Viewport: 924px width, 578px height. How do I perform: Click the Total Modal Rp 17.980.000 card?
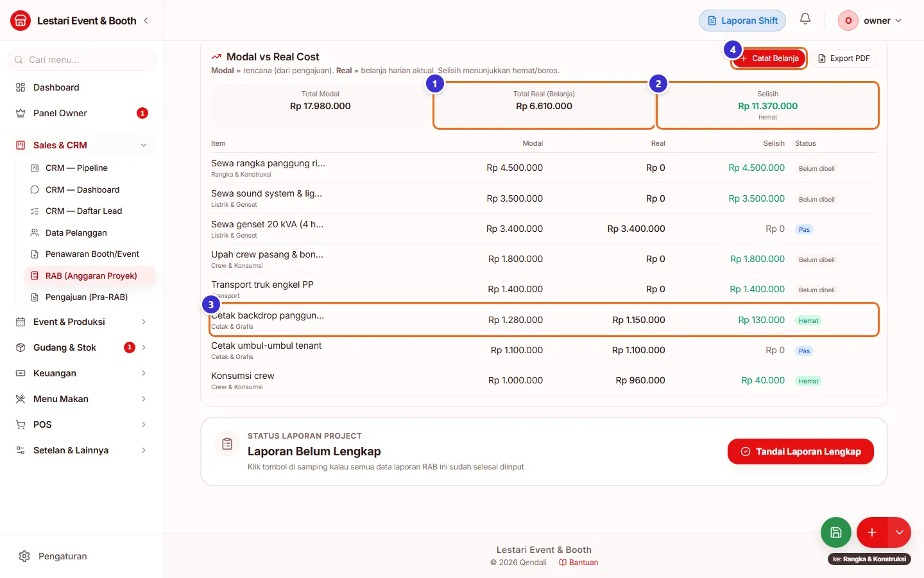tap(320, 106)
